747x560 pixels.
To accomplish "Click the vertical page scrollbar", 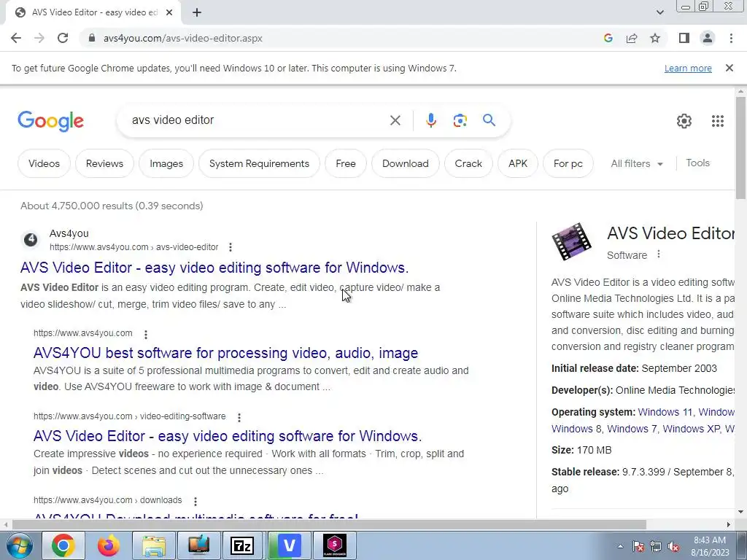I will (x=740, y=148).
